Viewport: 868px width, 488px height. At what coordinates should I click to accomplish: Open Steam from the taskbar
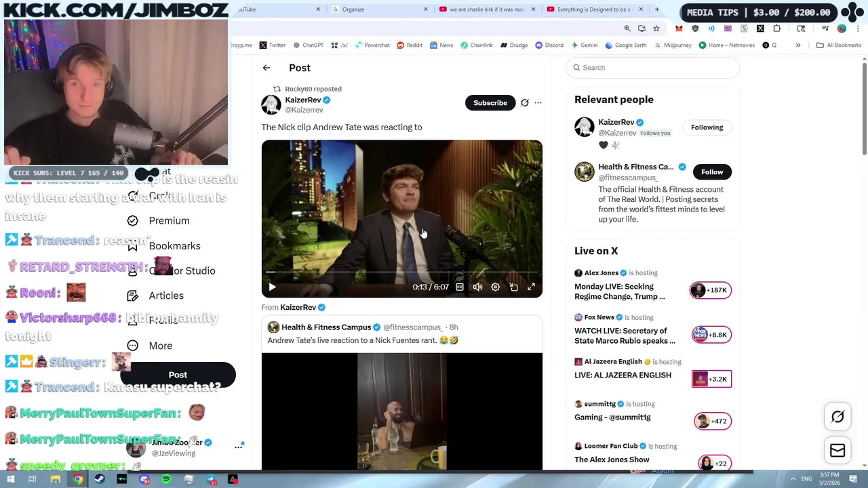[x=100, y=479]
